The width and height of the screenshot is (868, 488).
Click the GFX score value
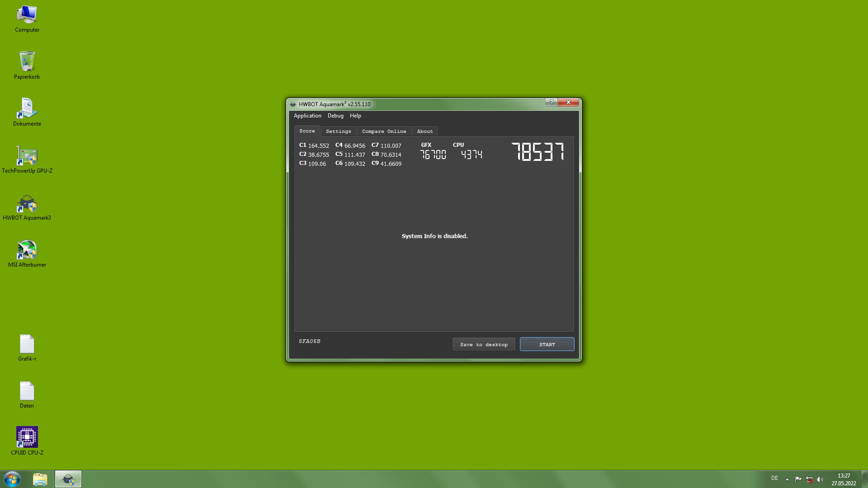(433, 155)
